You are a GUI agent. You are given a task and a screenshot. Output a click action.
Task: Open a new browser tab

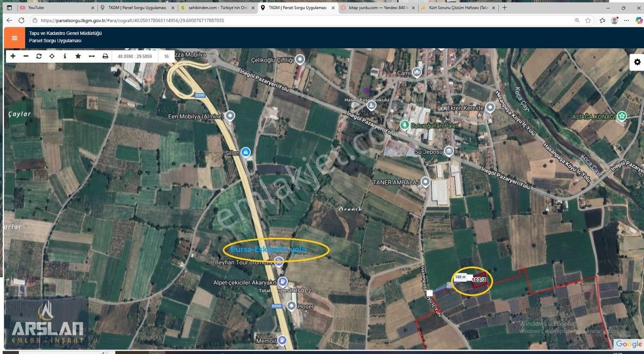pyautogui.click(x=505, y=8)
